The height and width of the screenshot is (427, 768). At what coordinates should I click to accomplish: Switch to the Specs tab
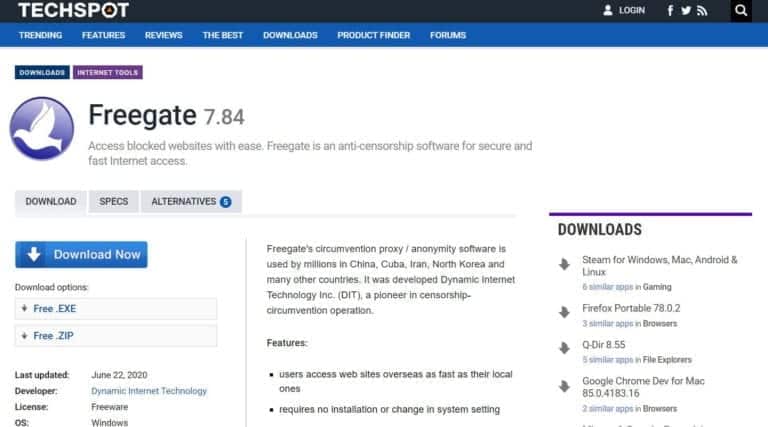point(114,201)
